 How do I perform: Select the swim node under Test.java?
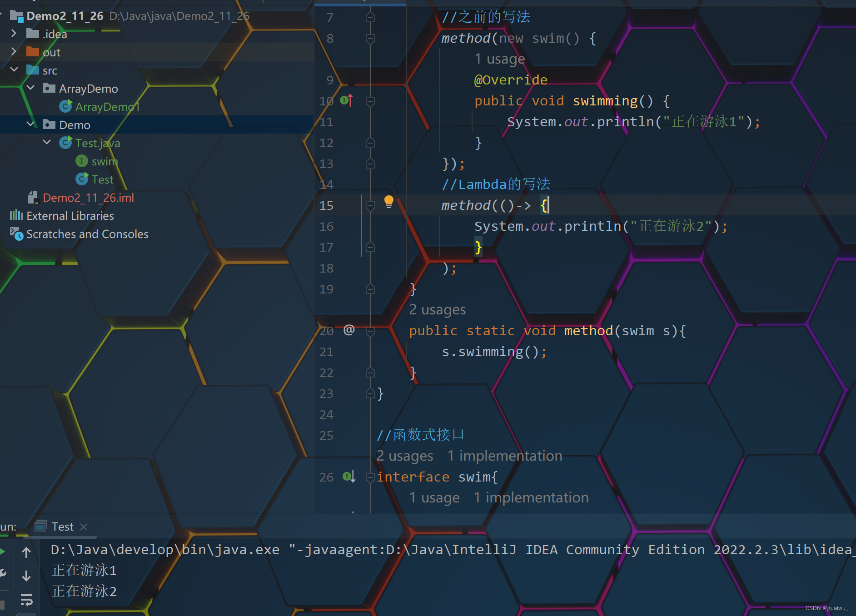(105, 161)
